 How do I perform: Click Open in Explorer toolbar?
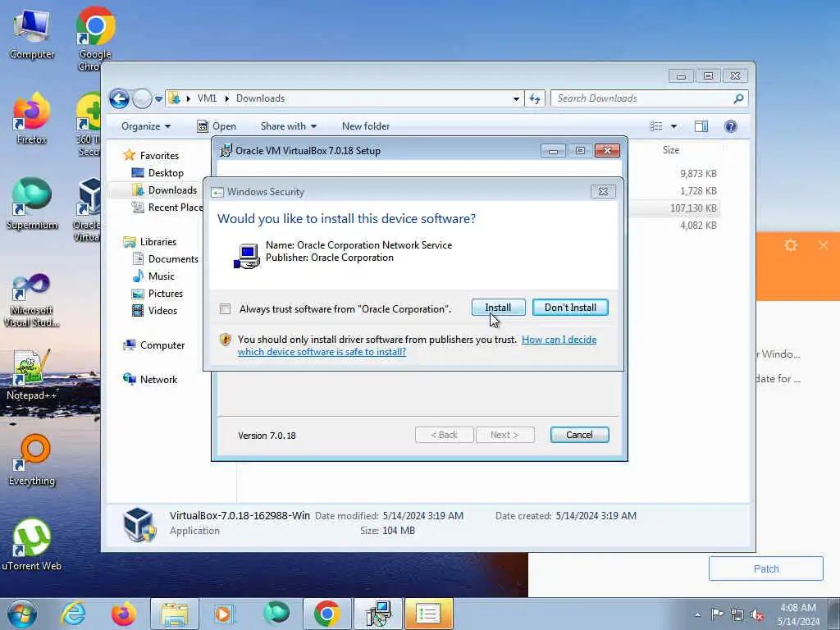(217, 126)
